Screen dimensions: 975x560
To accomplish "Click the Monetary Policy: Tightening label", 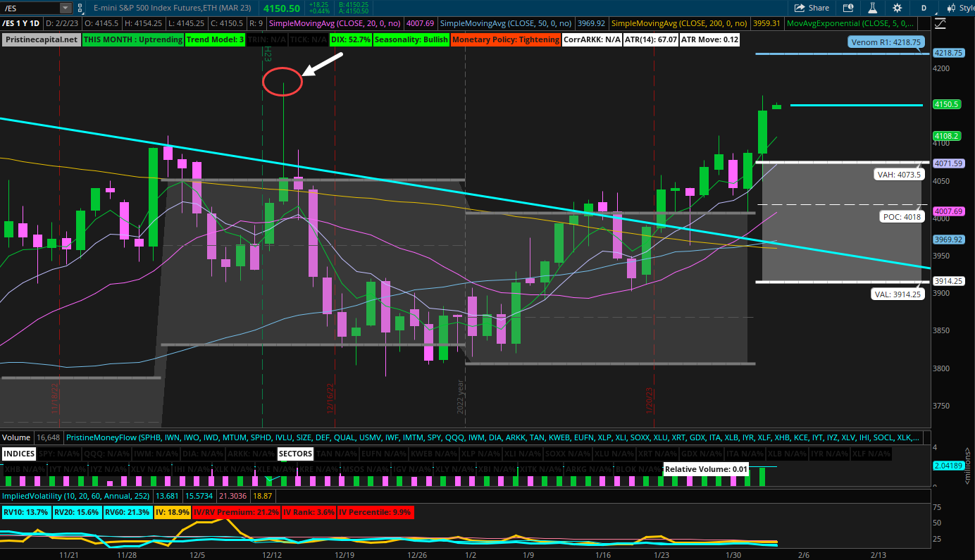I will pyautogui.click(x=505, y=39).
